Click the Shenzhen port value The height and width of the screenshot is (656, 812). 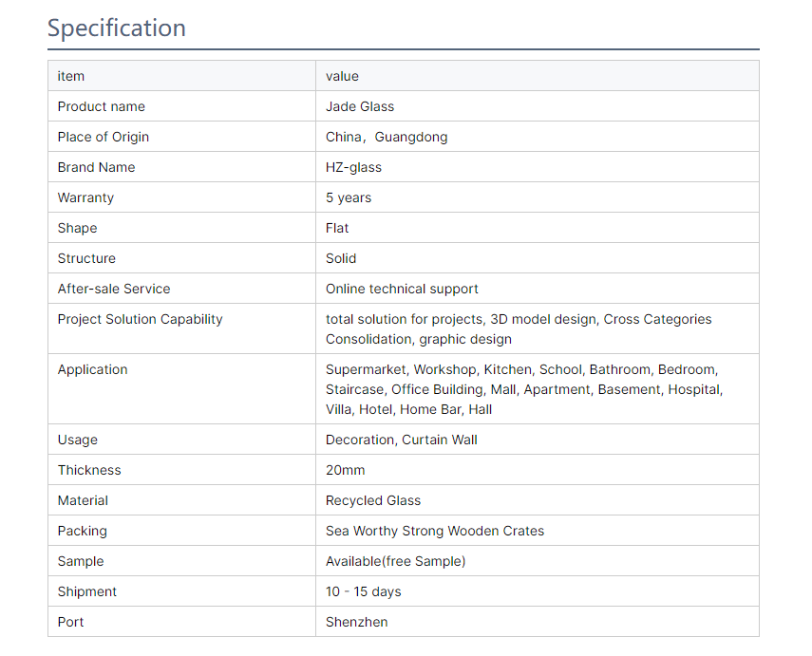pos(357,622)
